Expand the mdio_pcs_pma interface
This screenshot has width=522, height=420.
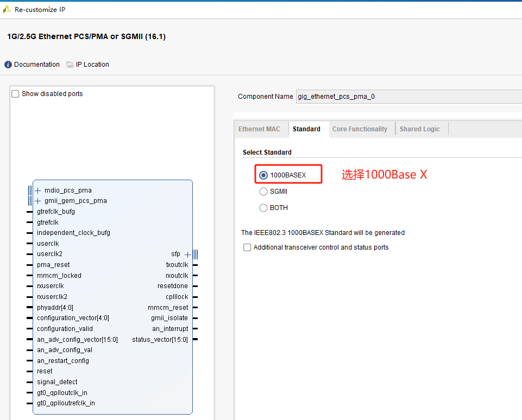pos(38,190)
